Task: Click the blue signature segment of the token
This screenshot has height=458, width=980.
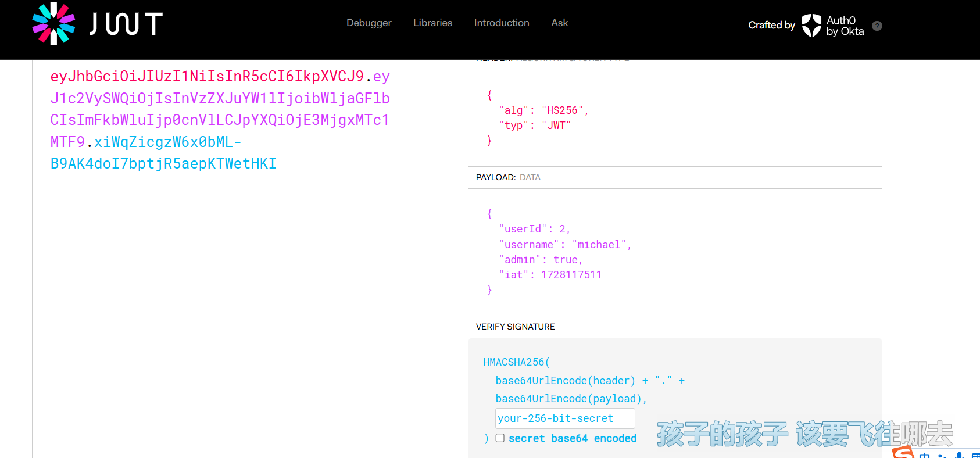Action: tap(163, 153)
